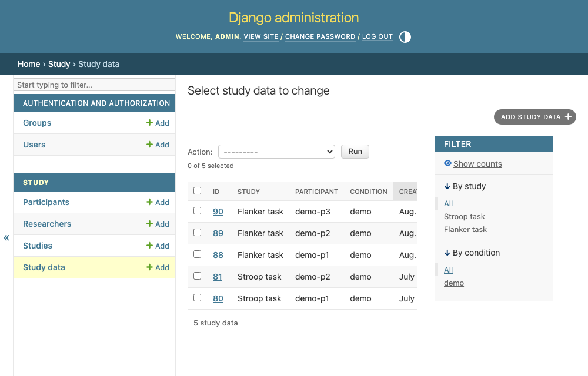588x376 pixels.
Task: Click the plus Add link next to Studies
Action: [158, 246]
